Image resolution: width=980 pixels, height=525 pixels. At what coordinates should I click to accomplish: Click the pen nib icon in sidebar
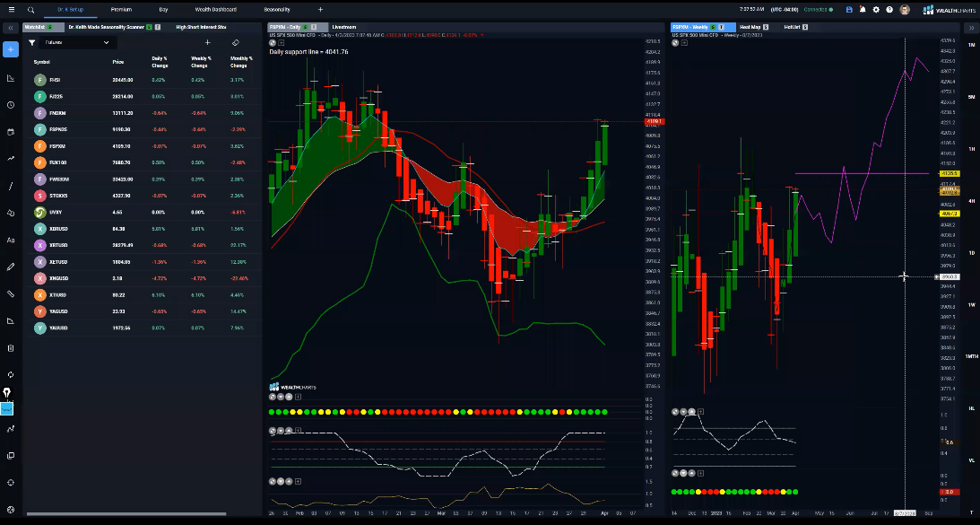[x=7, y=393]
